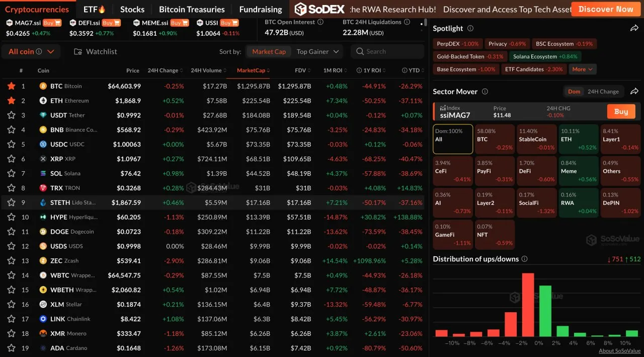This screenshot has height=357, width=644.
Task: Unstar ETH Ethereum from watchlist
Action: 11,101
